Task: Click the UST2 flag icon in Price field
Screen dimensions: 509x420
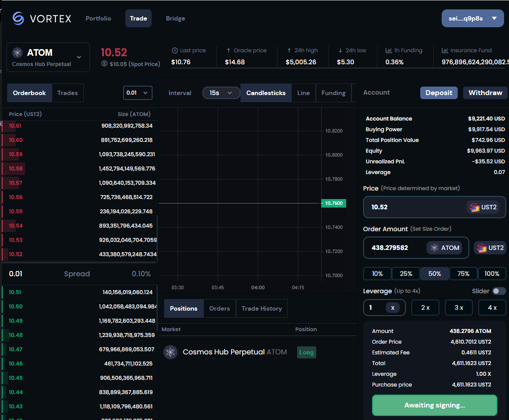Action: [x=474, y=207]
